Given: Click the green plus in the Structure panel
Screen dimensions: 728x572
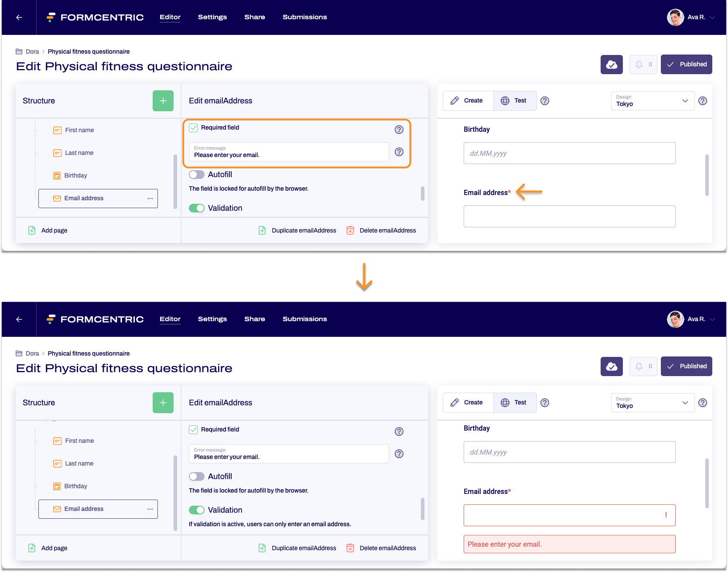Looking at the screenshot, I should pos(163,101).
